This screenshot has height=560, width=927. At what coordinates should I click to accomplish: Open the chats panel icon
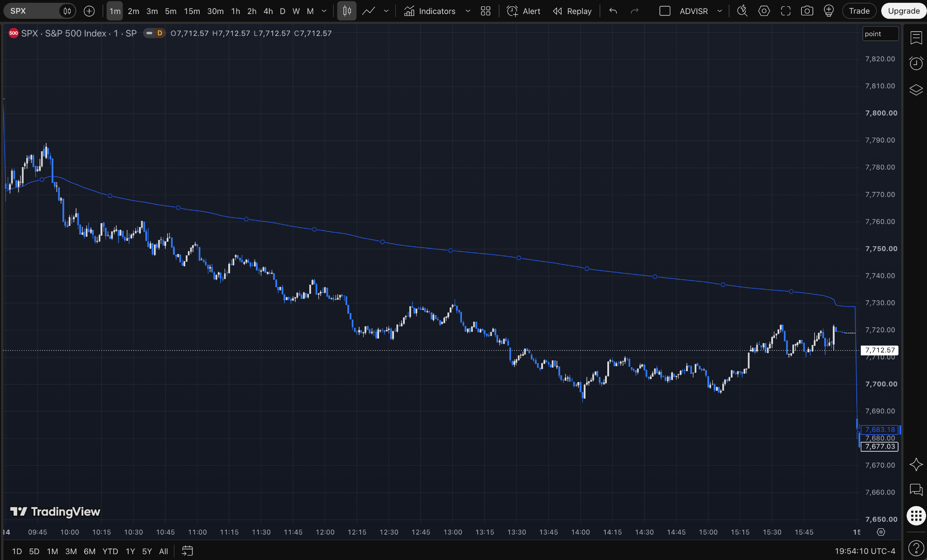(916, 489)
